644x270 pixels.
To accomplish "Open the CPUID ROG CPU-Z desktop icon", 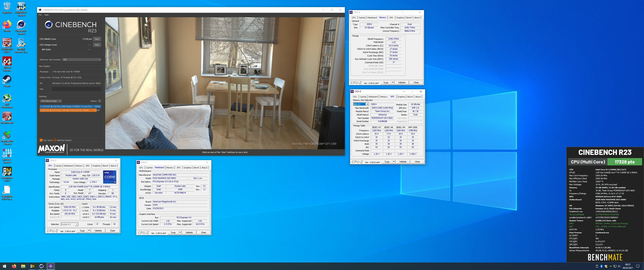I will tap(7, 46).
